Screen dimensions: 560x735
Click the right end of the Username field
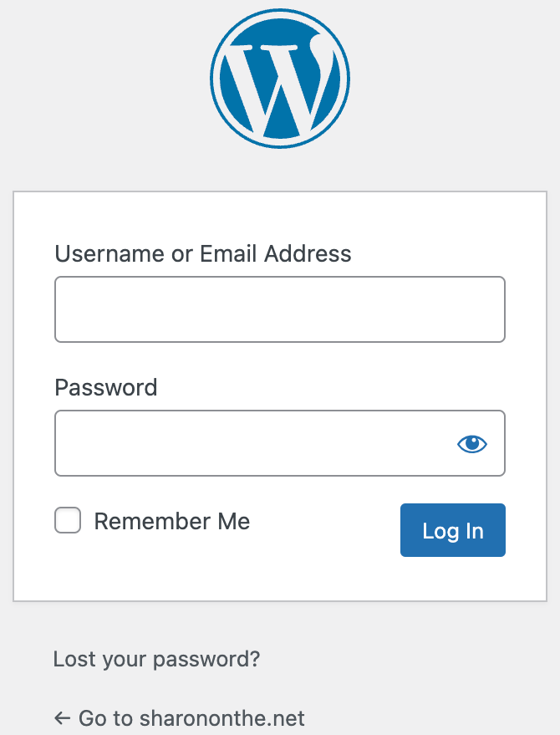493,309
